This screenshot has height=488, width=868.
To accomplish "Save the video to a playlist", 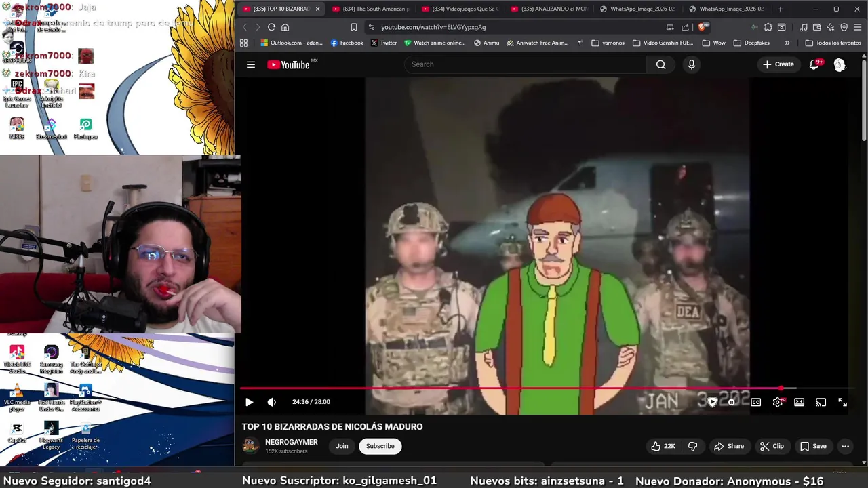I will click(x=813, y=446).
